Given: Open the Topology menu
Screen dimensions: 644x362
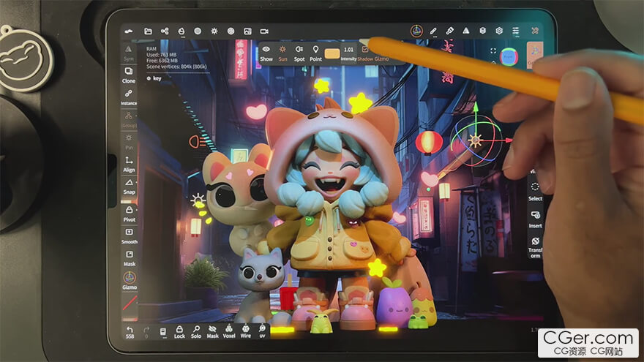Looking at the screenshot, I should [x=181, y=31].
